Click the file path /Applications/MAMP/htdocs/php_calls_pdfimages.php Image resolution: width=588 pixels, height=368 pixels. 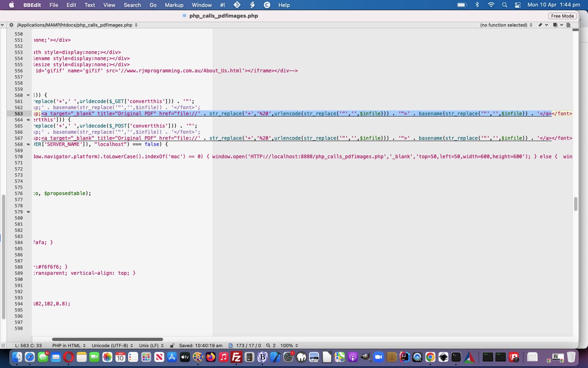(x=75, y=25)
